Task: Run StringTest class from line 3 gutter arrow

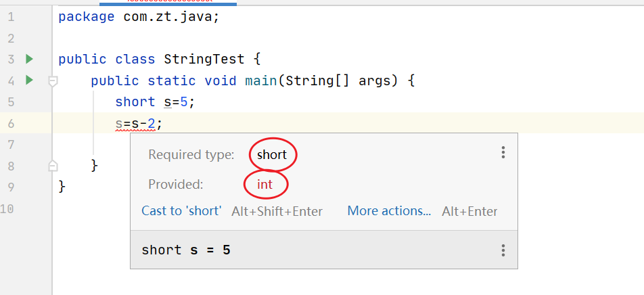Action: (x=29, y=59)
